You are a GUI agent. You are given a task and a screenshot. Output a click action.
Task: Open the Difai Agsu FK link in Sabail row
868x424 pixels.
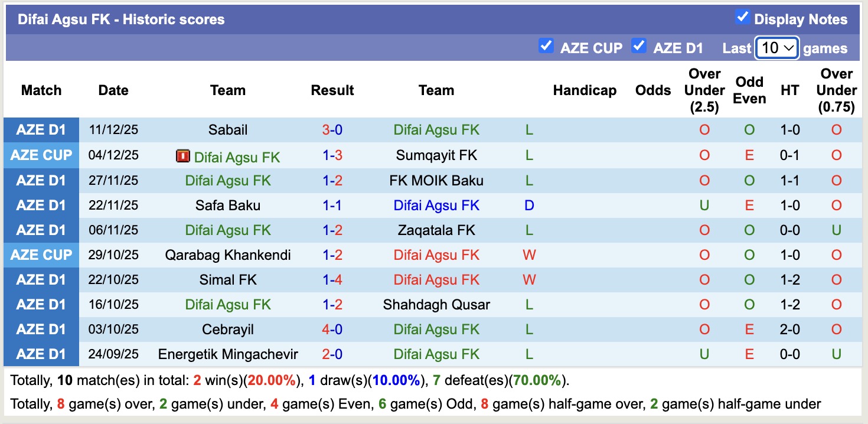pyautogui.click(x=436, y=130)
